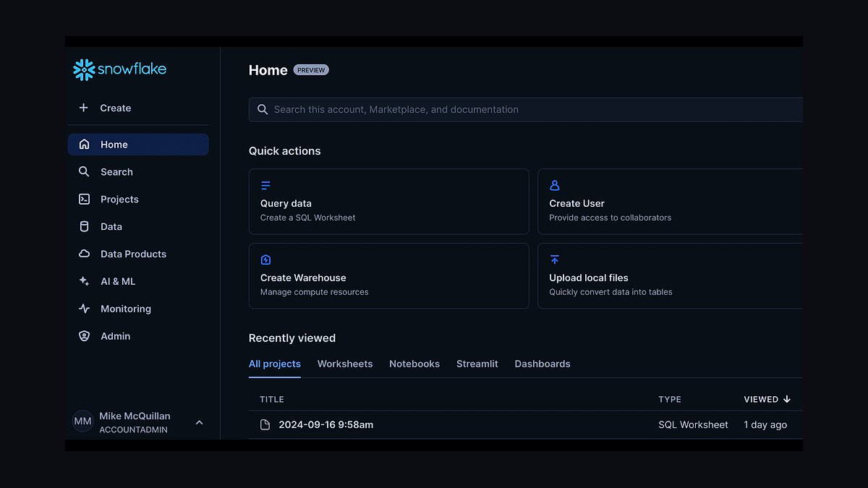Navigate to Monitoring in the sidebar
This screenshot has width=868, height=488.
[126, 309]
